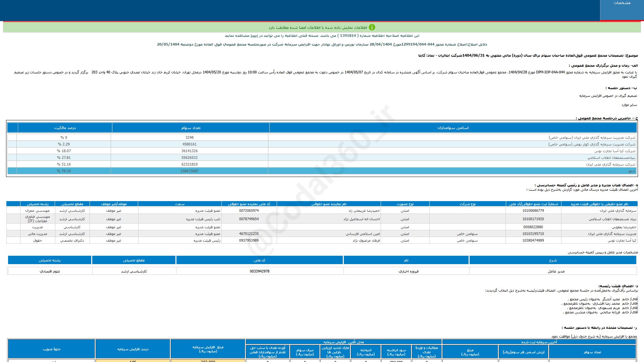644x362 pixels.
Task: Click the محل تأمین افزایش سرمایه header
Action: [x=343, y=342]
